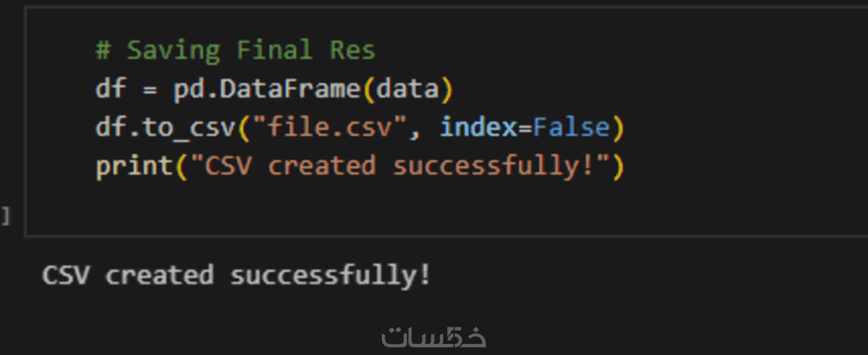
Task: Click the word "Final" in the comment
Action: click(274, 50)
